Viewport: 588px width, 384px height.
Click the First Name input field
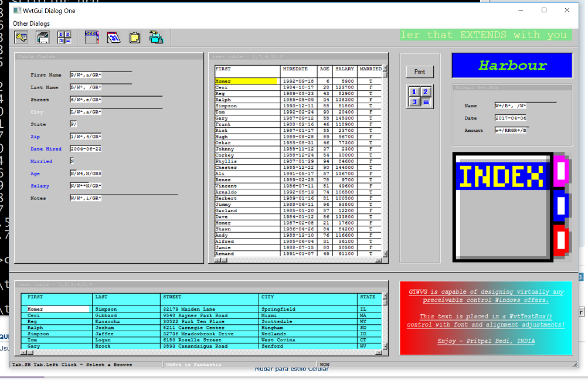click(86, 75)
